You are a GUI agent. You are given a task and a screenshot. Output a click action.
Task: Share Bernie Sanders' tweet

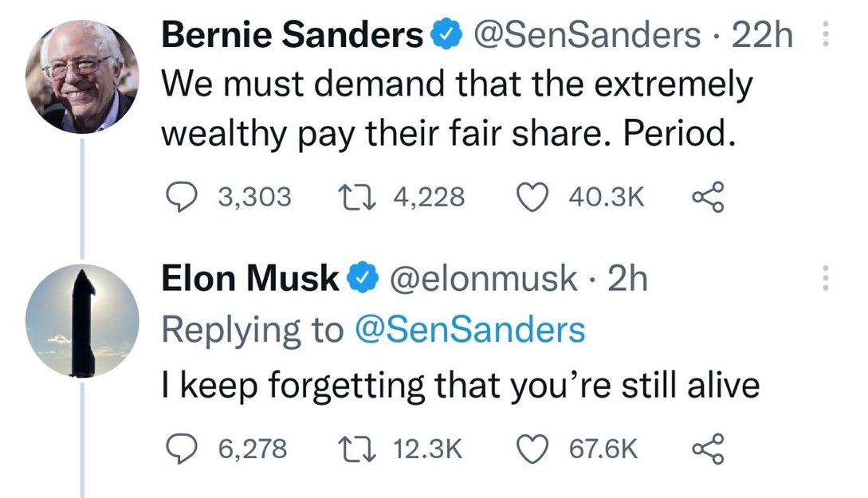pyautogui.click(x=708, y=197)
